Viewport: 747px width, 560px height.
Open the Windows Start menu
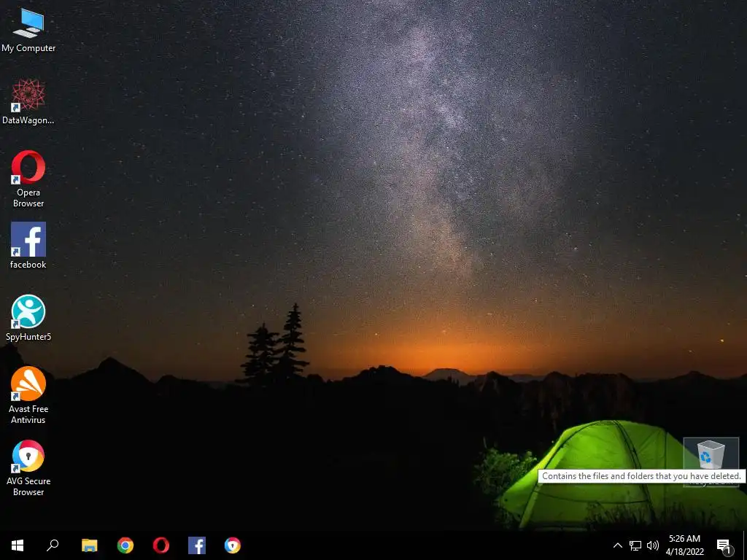click(18, 545)
